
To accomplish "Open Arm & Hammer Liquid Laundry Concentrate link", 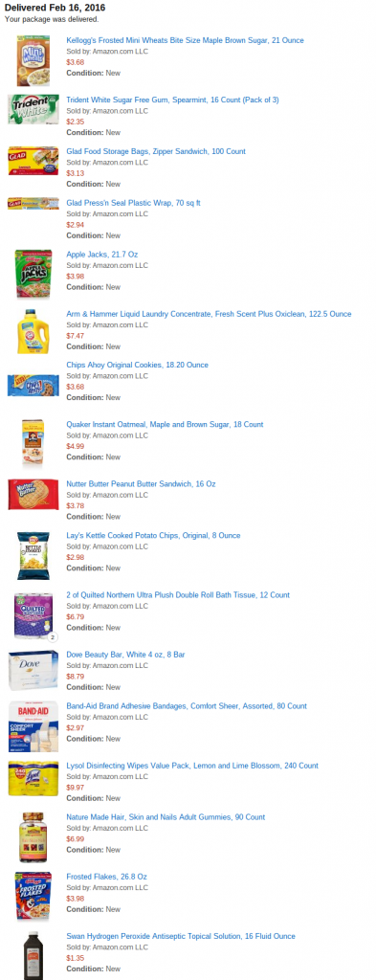I will click(209, 314).
